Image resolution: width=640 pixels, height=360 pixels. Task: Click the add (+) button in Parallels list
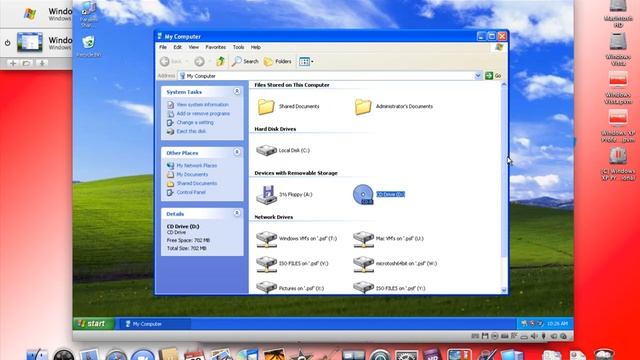point(13,63)
